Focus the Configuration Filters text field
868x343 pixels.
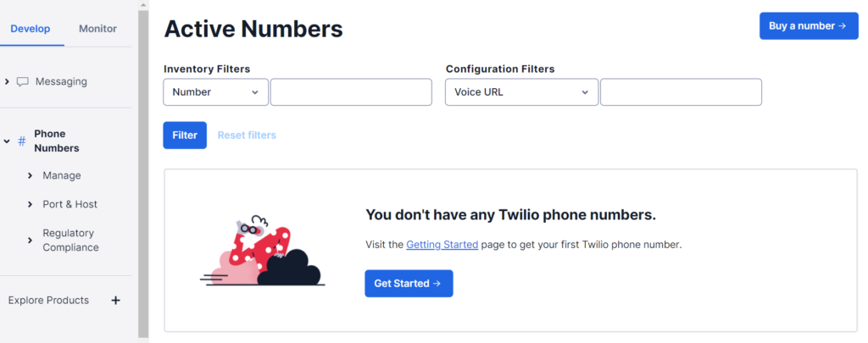pos(681,92)
